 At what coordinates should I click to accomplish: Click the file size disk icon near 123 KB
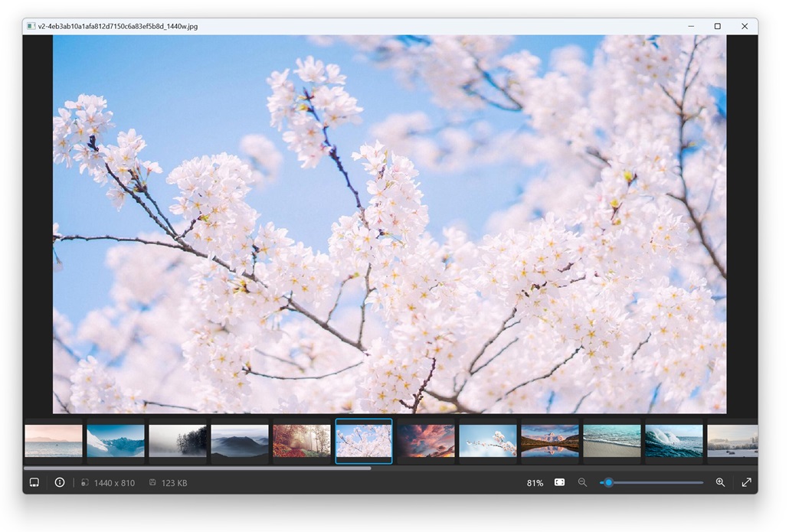(152, 483)
